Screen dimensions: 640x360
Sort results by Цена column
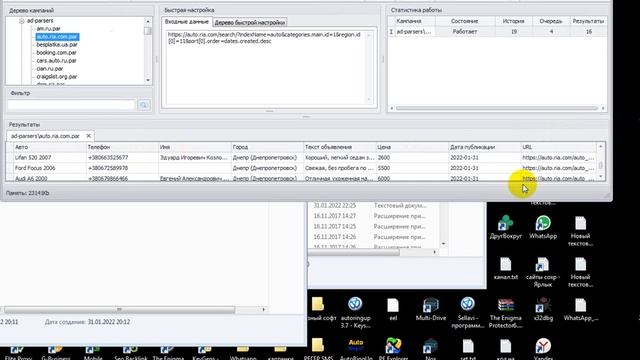[x=412, y=147]
